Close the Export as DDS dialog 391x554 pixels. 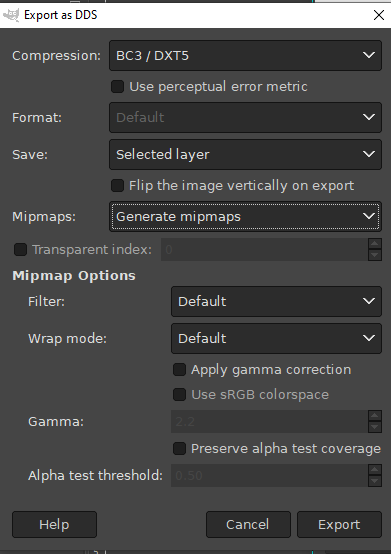[379, 15]
